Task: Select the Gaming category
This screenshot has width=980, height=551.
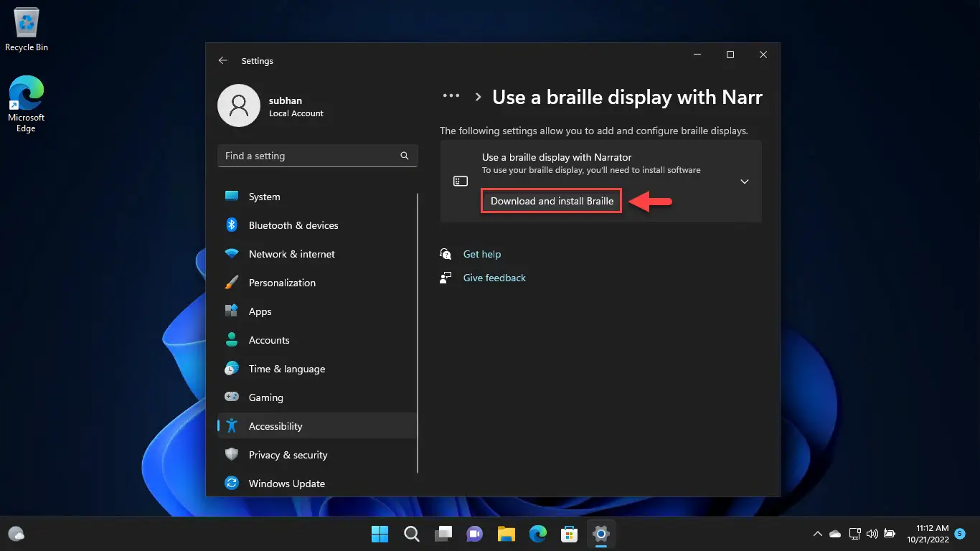Action: [317, 397]
